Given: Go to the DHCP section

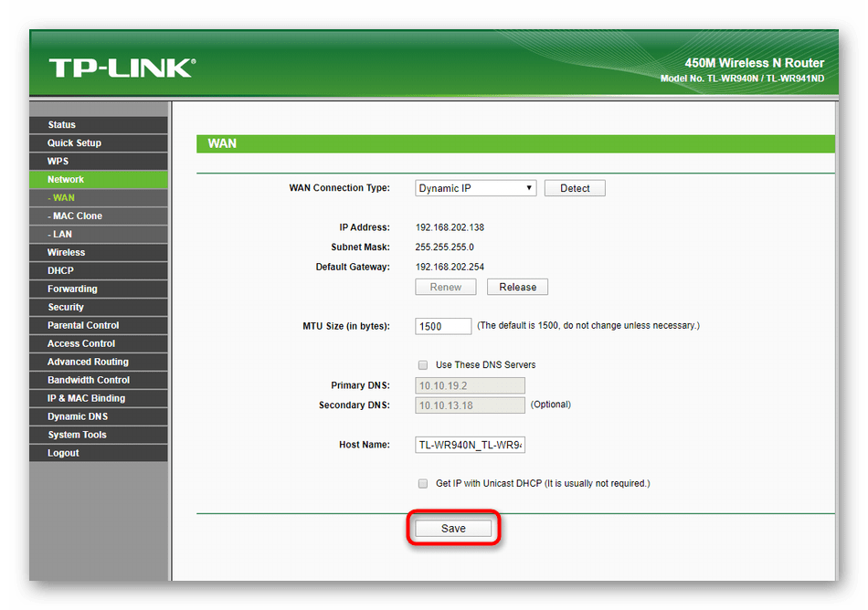Looking at the screenshot, I should tap(99, 270).
